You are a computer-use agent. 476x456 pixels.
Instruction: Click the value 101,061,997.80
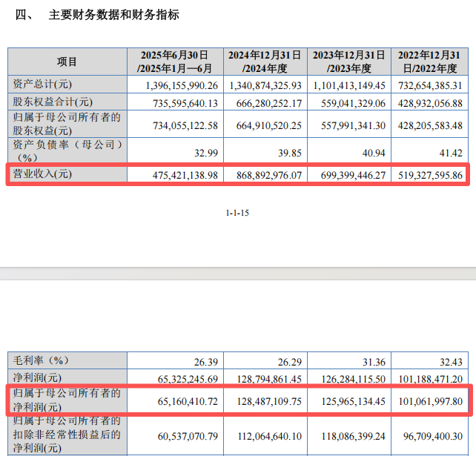click(431, 401)
